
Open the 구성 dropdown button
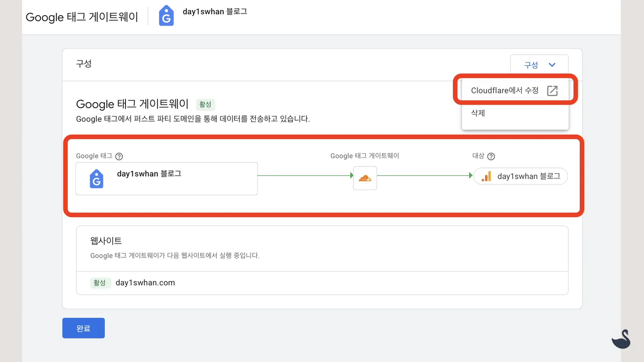[538, 65]
